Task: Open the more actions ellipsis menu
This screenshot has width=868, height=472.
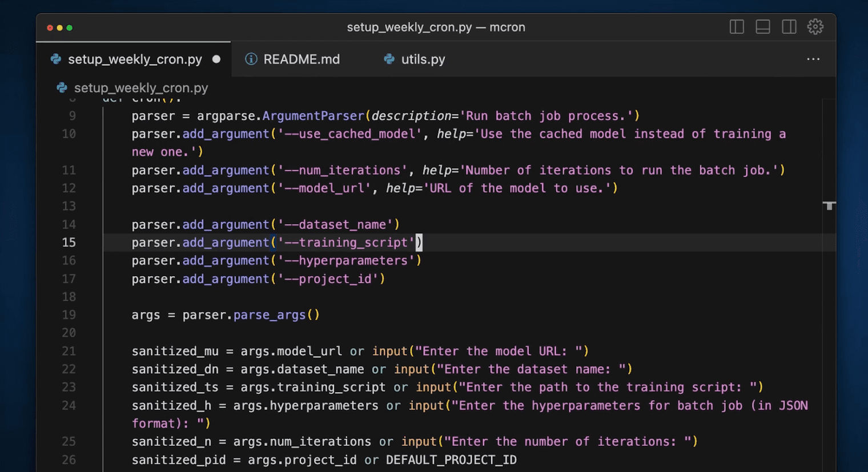Action: [813, 59]
